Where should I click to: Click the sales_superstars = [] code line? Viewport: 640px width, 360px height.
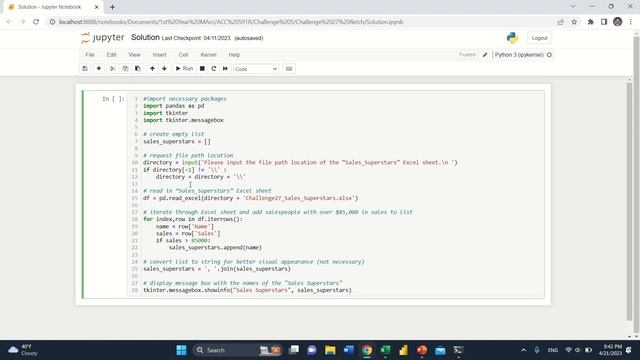pos(177,142)
